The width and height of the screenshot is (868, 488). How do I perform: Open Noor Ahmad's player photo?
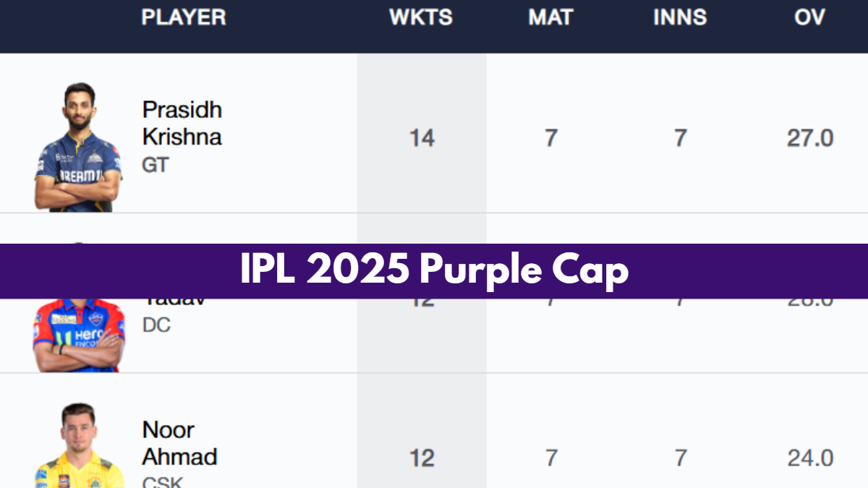point(78,446)
